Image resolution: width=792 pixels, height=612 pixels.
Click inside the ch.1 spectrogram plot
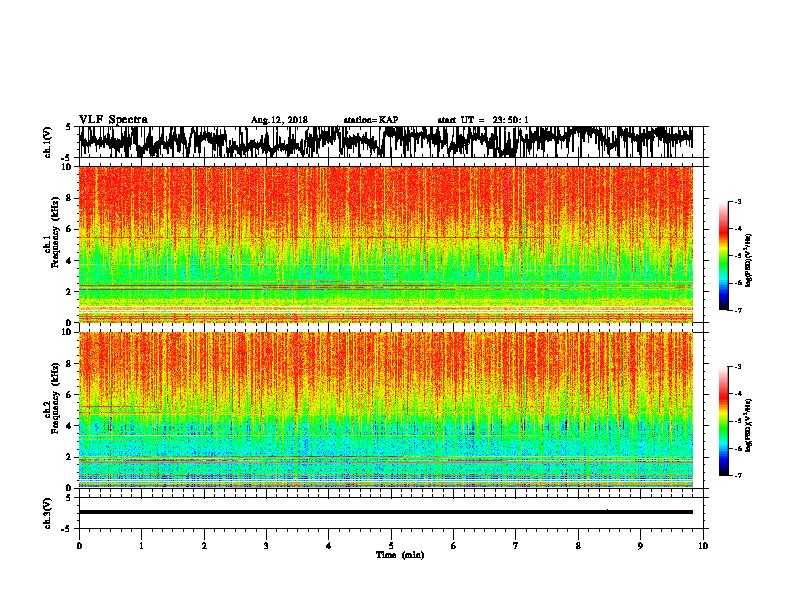tap(386, 244)
